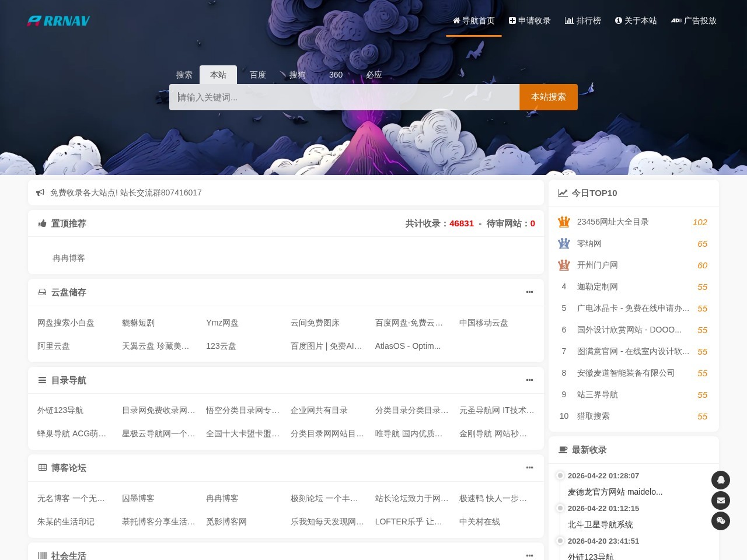Screen dimensions: 747x560
Task: Expand the 目录导航 section ellipsis
Action: click(x=529, y=380)
